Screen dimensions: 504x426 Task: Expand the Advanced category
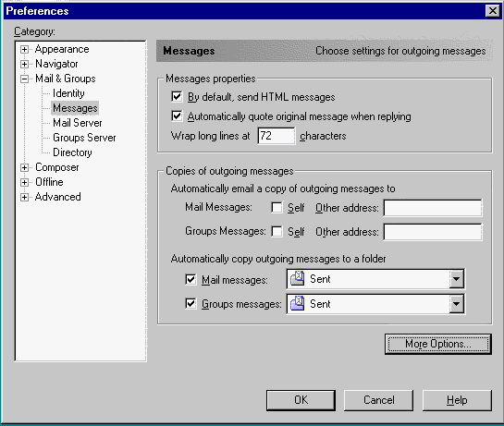(x=24, y=197)
